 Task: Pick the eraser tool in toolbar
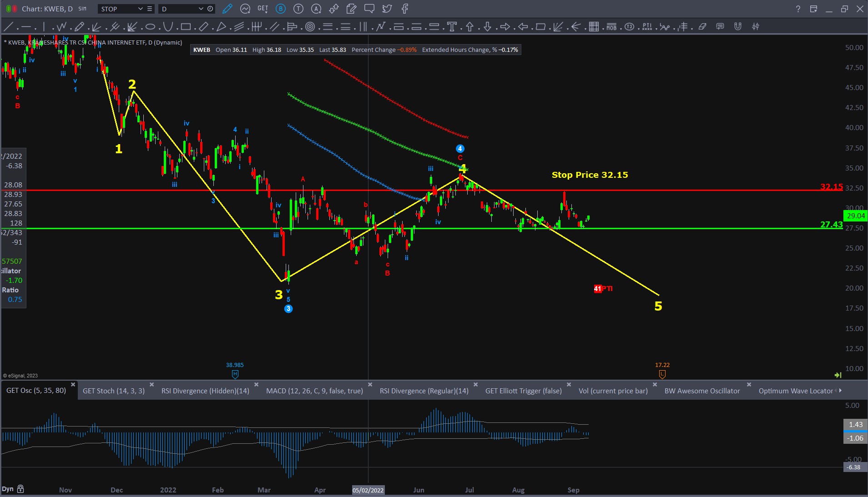(x=702, y=27)
